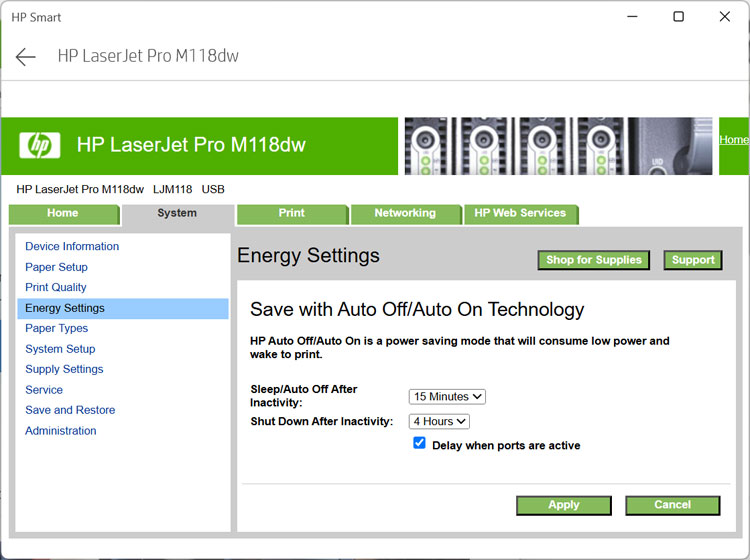Go to Supply Settings
This screenshot has height=560, width=750.
[64, 369]
